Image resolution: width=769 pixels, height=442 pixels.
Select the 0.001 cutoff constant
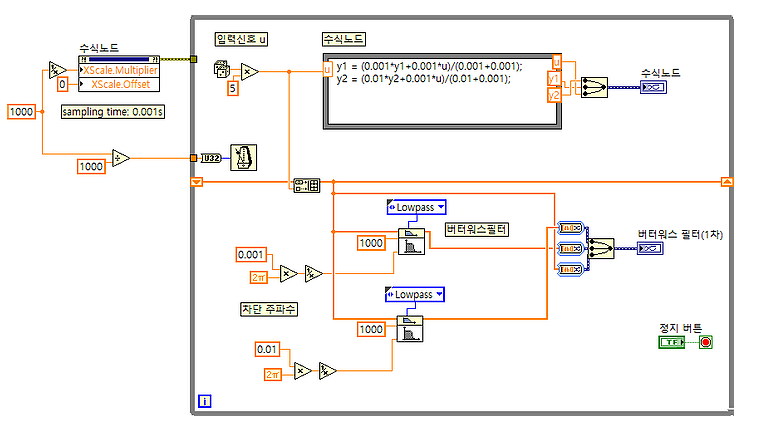pyautogui.click(x=251, y=255)
